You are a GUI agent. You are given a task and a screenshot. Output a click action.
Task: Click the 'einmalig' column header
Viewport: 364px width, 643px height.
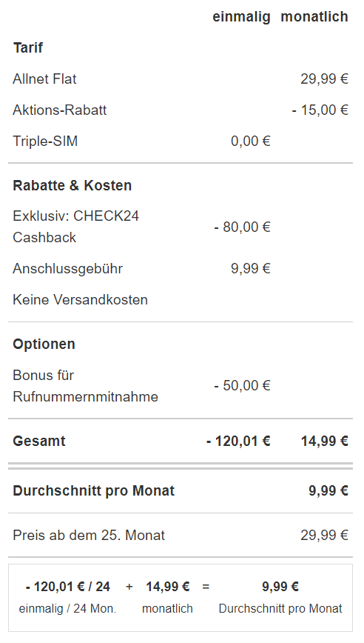(241, 17)
